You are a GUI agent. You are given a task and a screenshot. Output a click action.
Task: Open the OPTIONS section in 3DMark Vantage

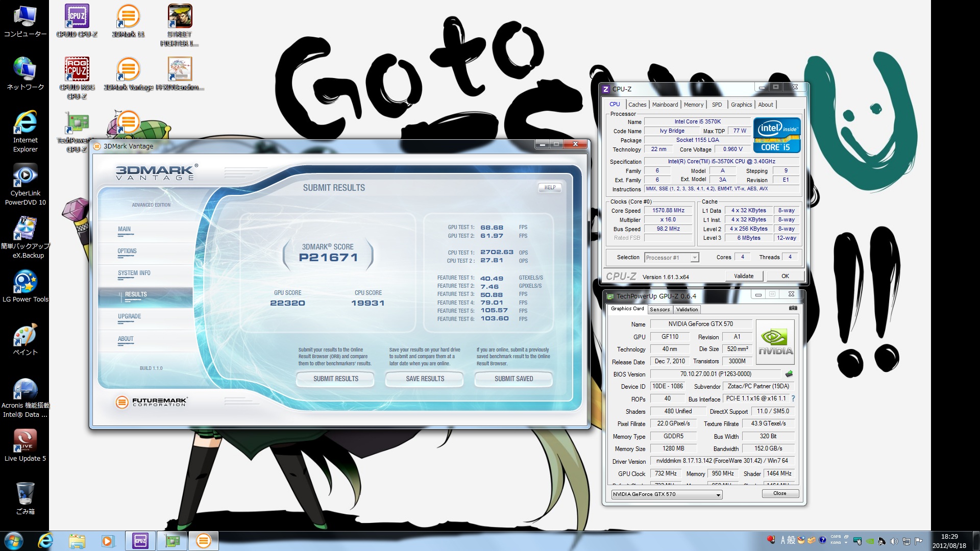point(127,251)
